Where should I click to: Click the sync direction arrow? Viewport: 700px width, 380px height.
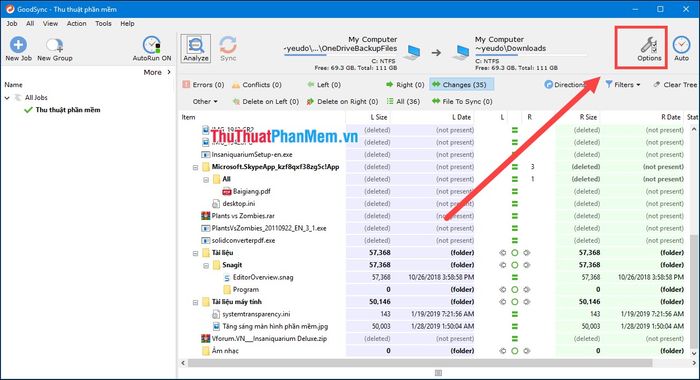[436, 53]
